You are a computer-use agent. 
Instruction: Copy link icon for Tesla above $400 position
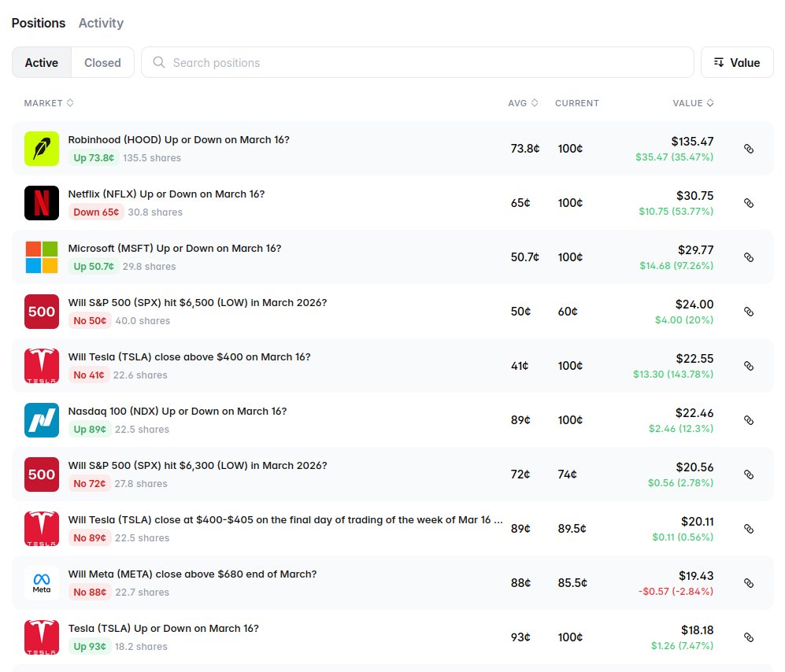[749, 366]
